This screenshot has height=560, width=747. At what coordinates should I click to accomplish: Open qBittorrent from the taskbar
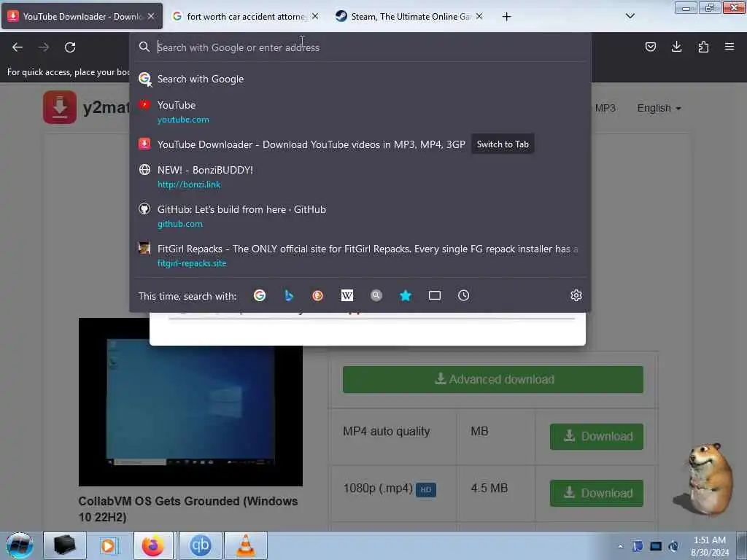pyautogui.click(x=201, y=545)
